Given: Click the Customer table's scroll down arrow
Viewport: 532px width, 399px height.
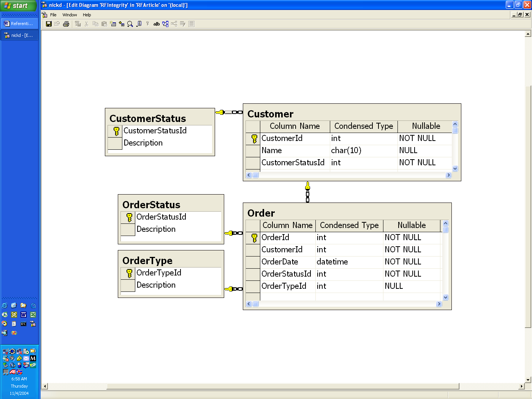Looking at the screenshot, I should pos(455,168).
